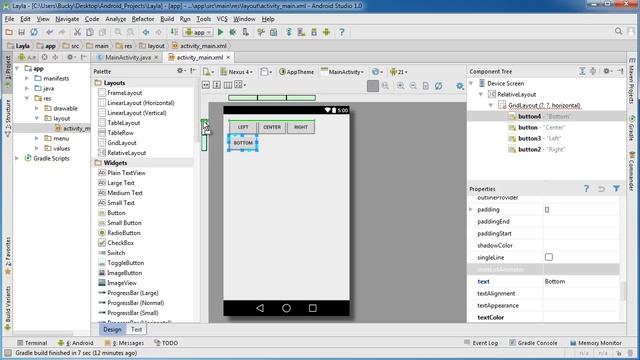The image size is (640, 360).
Task: Open the API level 21 dropdown
Action: [399, 72]
